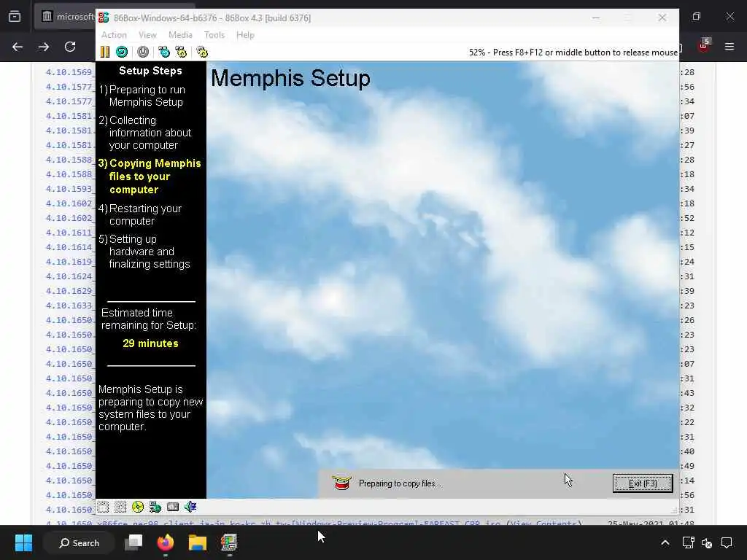Click the browser Forward arrow
This screenshot has width=747, height=560.
pyautogui.click(x=43, y=47)
